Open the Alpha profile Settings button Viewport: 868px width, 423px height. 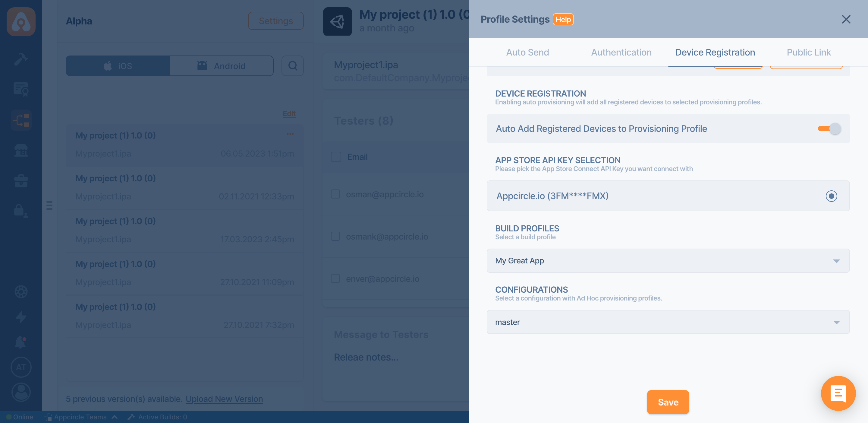pyautogui.click(x=276, y=21)
